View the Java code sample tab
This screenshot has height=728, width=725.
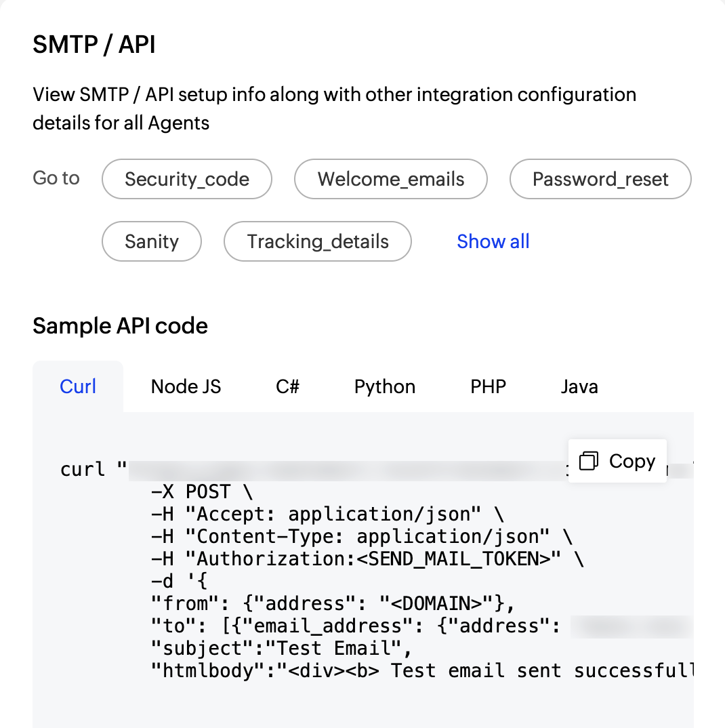[579, 386]
